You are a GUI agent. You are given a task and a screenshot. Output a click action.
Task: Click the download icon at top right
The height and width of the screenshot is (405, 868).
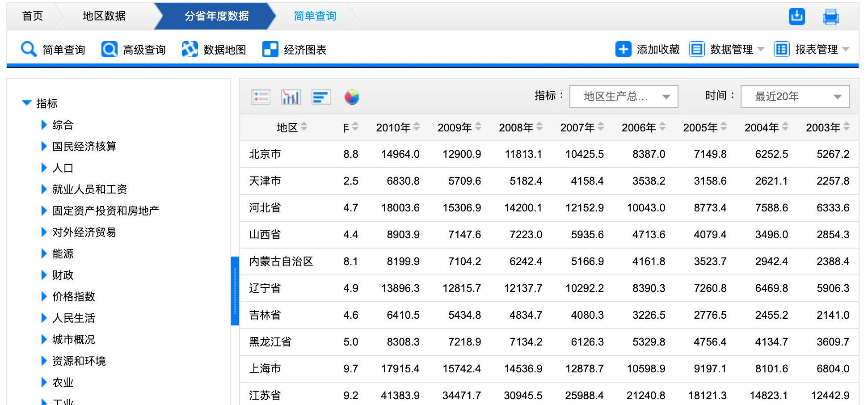coord(796,17)
